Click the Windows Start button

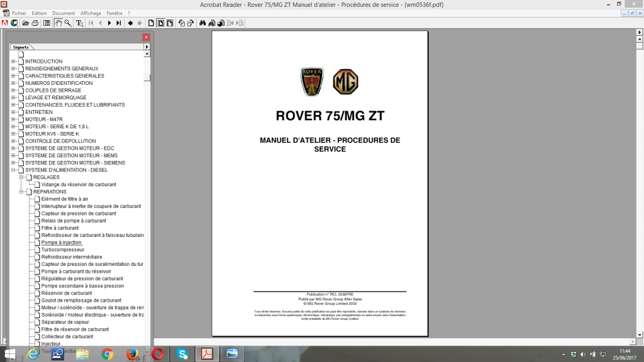coord(9,354)
